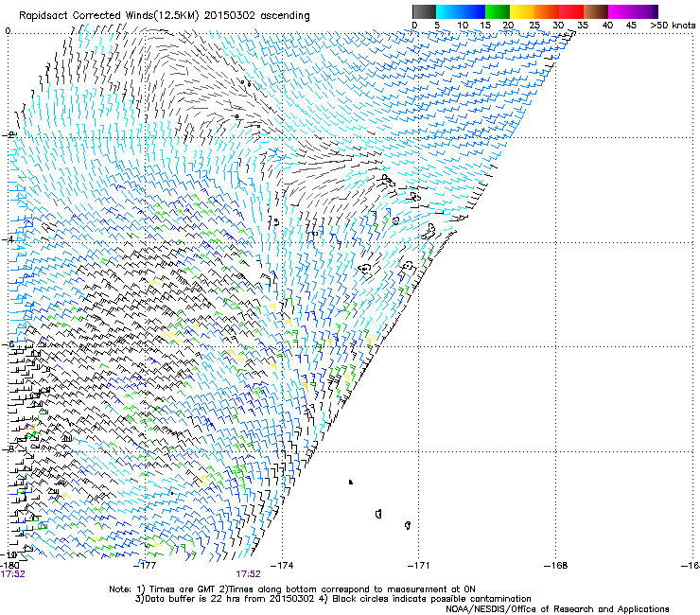
Task: Click the longitude label -180
Action: point(10,566)
